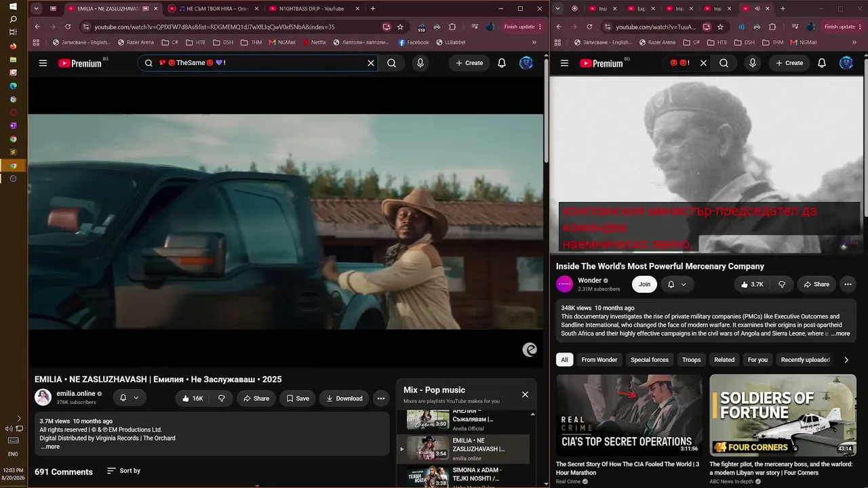Click Finish update in the left window
This screenshot has width=868, height=488.
(x=522, y=26)
